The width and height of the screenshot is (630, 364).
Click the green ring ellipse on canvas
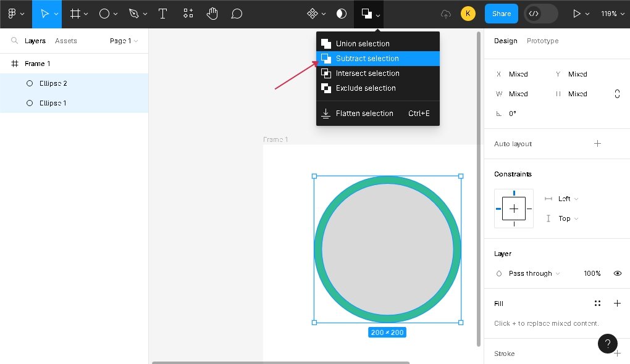(318, 249)
